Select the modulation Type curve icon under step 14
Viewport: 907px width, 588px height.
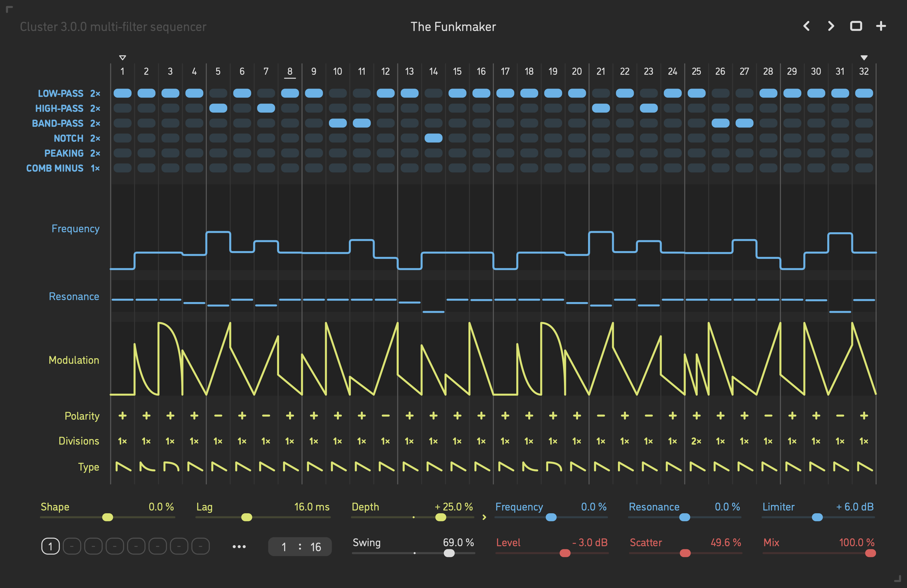434,467
